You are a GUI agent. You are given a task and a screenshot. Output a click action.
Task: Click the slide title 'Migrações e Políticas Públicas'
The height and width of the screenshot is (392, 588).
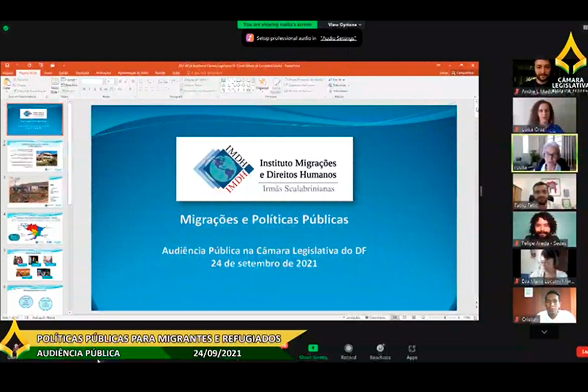pyautogui.click(x=264, y=220)
